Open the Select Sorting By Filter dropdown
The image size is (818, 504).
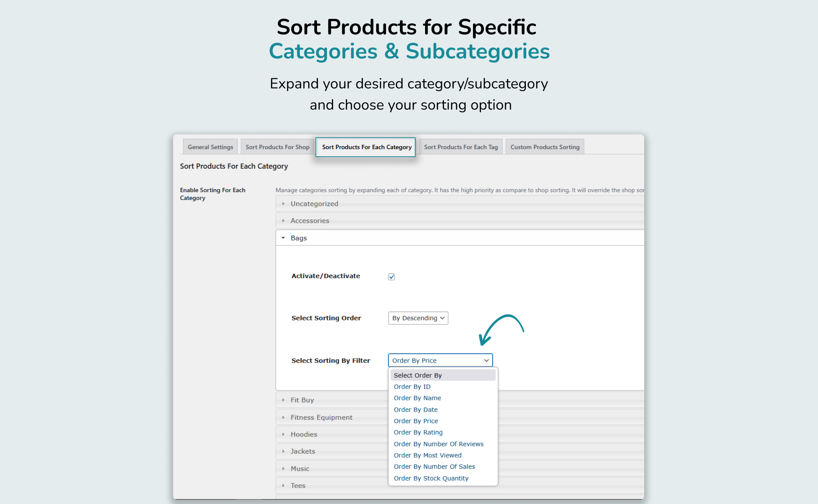tap(440, 360)
